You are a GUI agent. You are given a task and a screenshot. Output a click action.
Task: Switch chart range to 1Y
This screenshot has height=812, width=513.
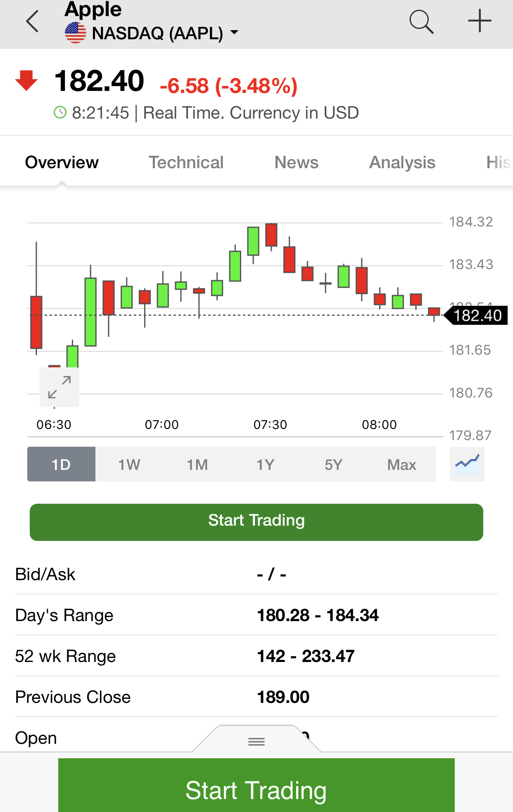pos(266,464)
